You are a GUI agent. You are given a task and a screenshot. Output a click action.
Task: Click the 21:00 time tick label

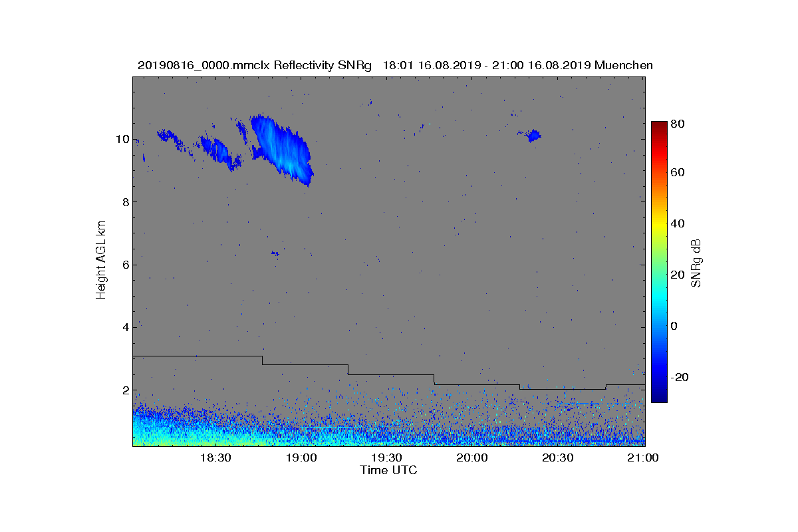pyautogui.click(x=643, y=458)
